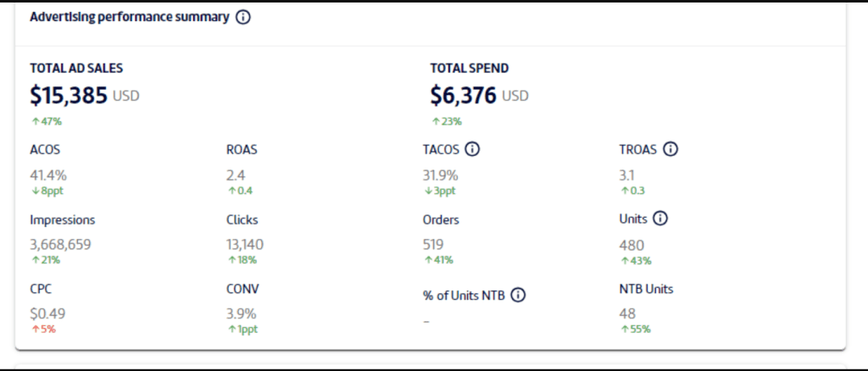Click the Units value 480
868x371 pixels.
pos(632,245)
